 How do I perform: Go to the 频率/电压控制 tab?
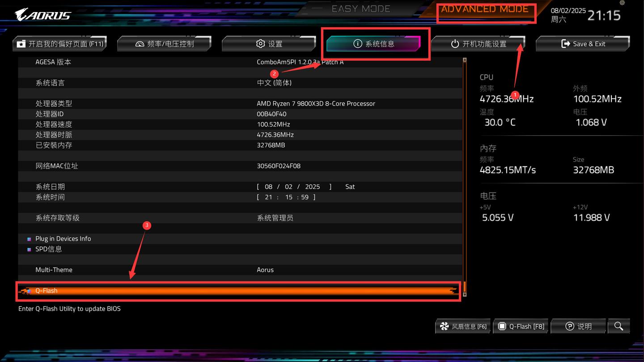165,44
